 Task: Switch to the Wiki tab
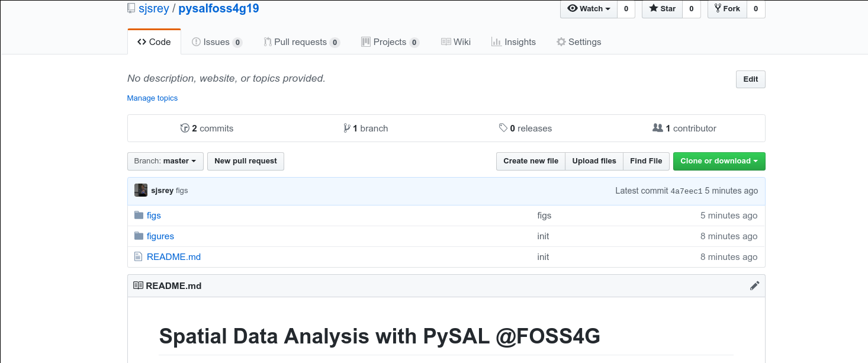pos(456,42)
